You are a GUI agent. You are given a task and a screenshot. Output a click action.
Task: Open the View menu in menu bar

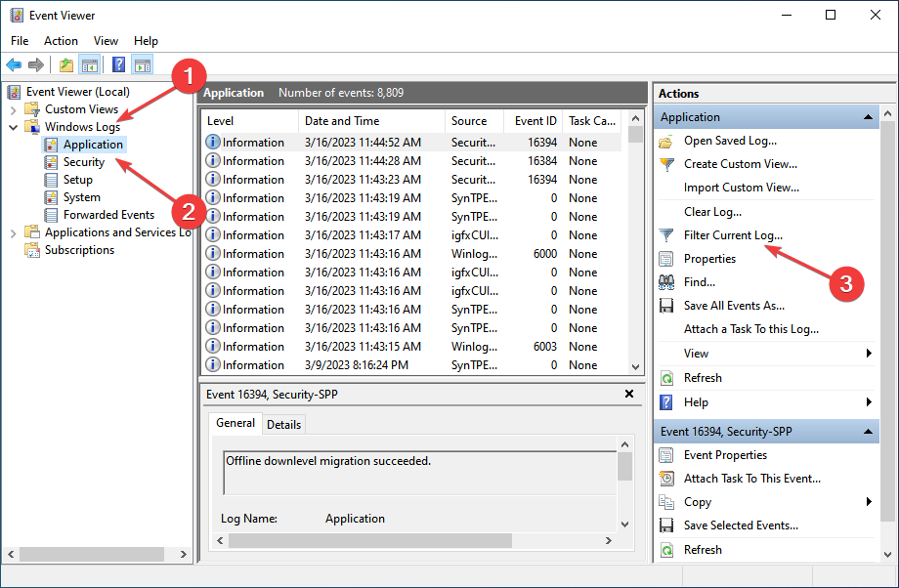107,41
